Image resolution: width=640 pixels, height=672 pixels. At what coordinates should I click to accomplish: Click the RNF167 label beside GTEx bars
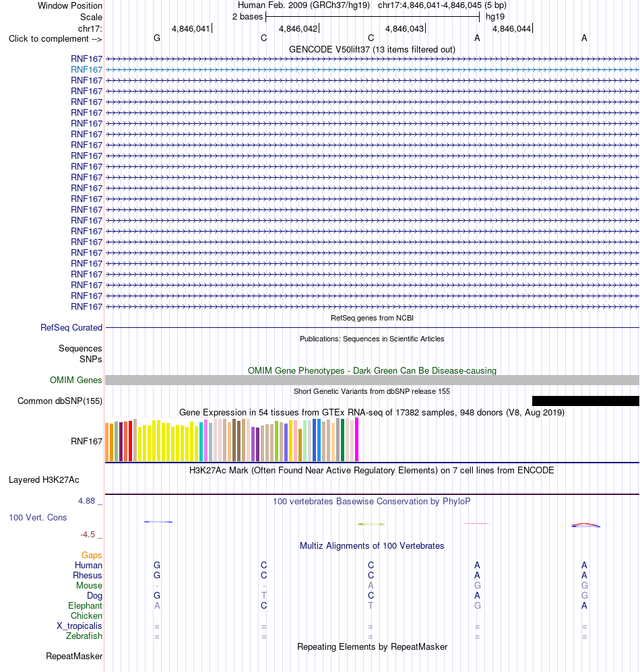coord(87,441)
